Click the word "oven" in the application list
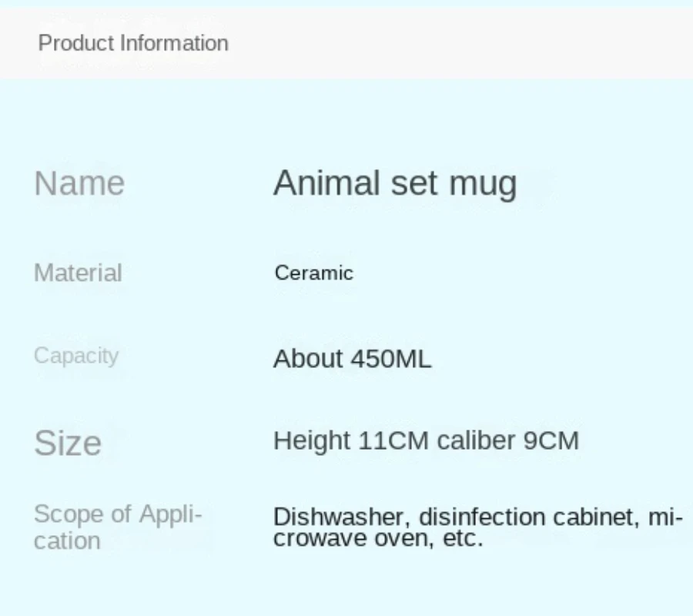Screen dimensions: 693x616 (405, 537)
